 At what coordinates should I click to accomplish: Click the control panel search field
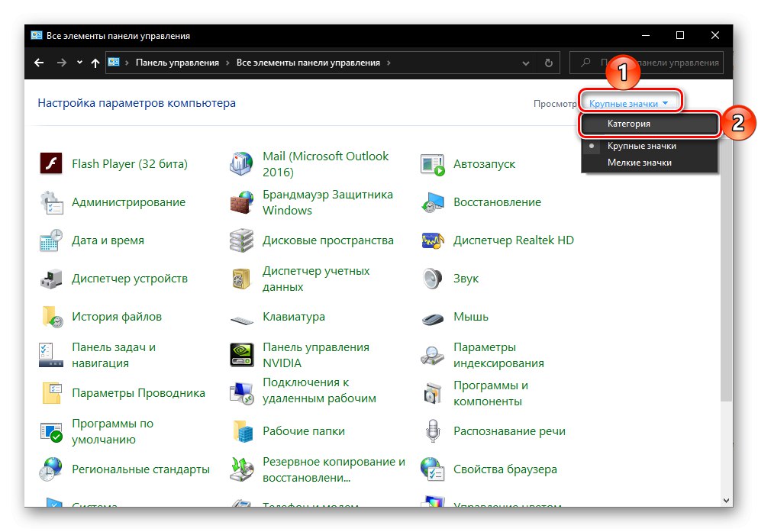[647, 63]
